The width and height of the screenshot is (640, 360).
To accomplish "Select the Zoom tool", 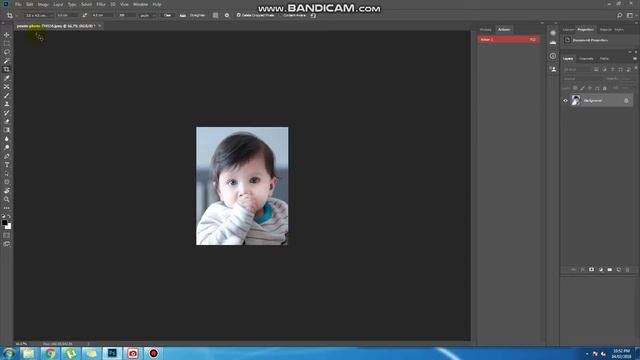I will (7, 199).
